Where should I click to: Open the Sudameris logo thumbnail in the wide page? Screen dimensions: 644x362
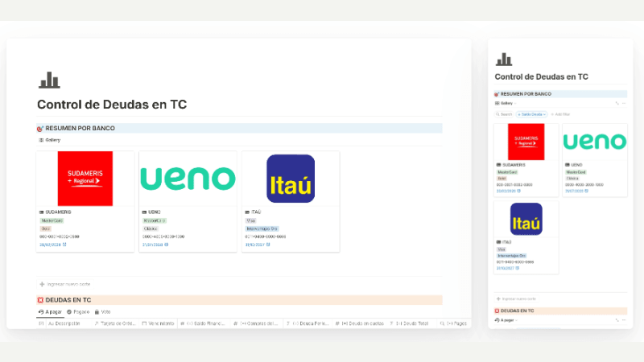click(85, 179)
